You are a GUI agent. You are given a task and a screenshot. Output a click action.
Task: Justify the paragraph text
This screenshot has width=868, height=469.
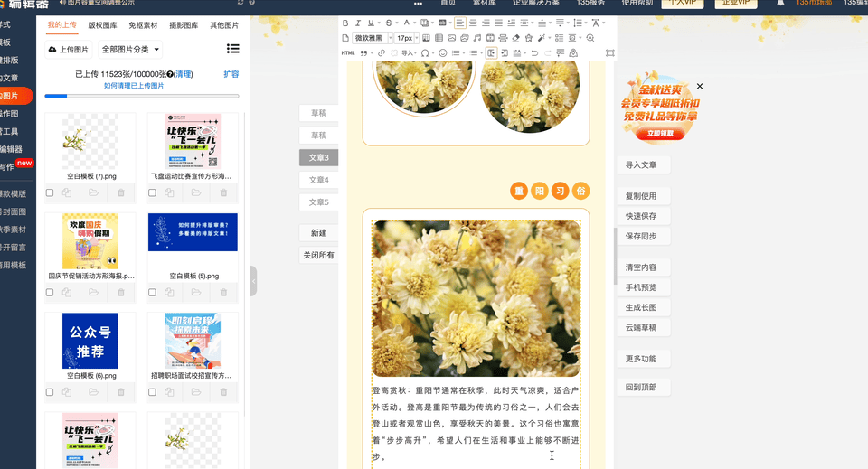tap(499, 23)
